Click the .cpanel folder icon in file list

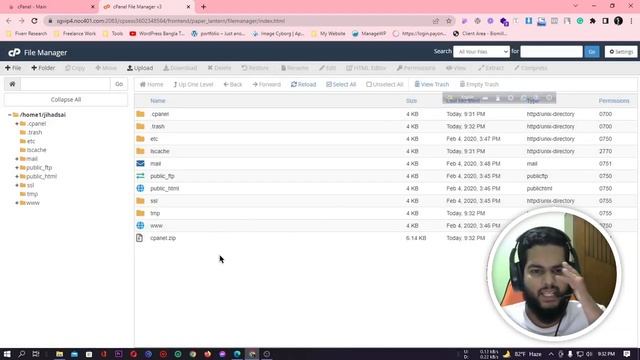tap(140, 114)
